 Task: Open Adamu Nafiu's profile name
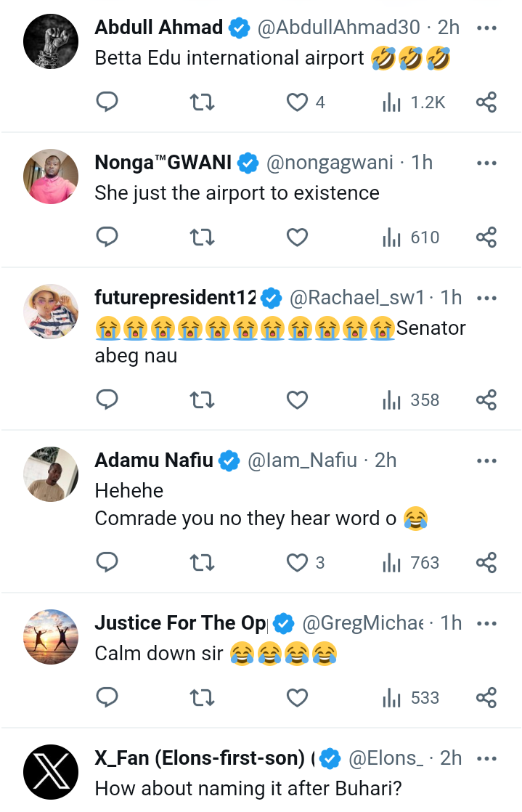154,460
